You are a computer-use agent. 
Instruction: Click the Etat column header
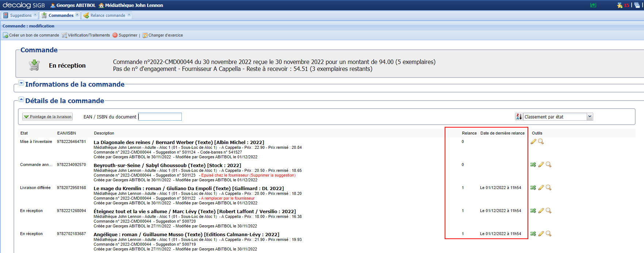pyautogui.click(x=24, y=133)
